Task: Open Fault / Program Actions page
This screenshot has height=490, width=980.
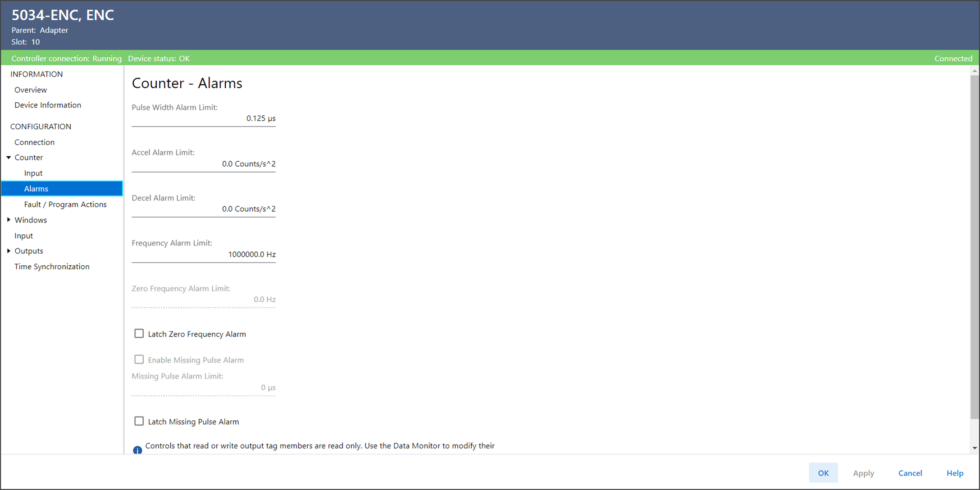Action: pyautogui.click(x=65, y=204)
